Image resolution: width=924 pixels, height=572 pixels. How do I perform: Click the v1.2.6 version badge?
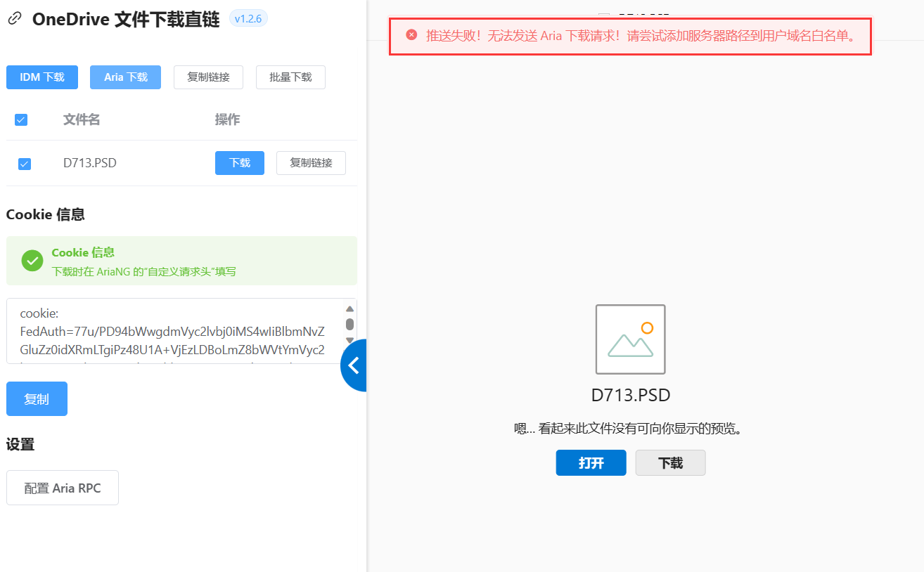click(x=248, y=19)
